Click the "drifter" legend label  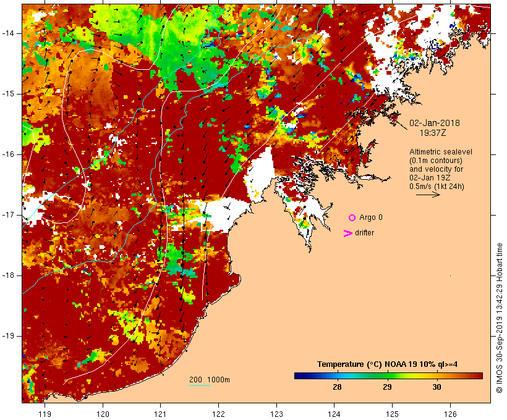click(x=364, y=233)
